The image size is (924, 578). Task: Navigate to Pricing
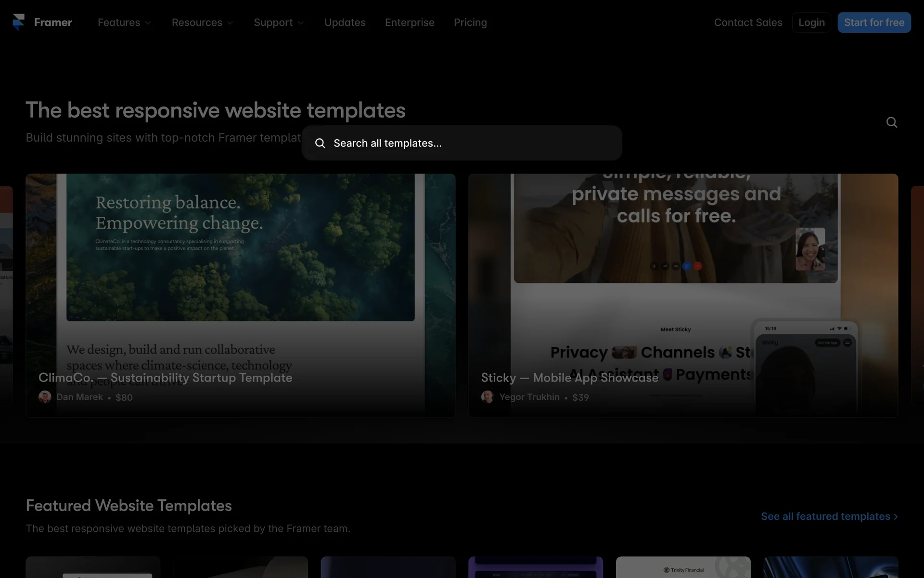tap(470, 23)
